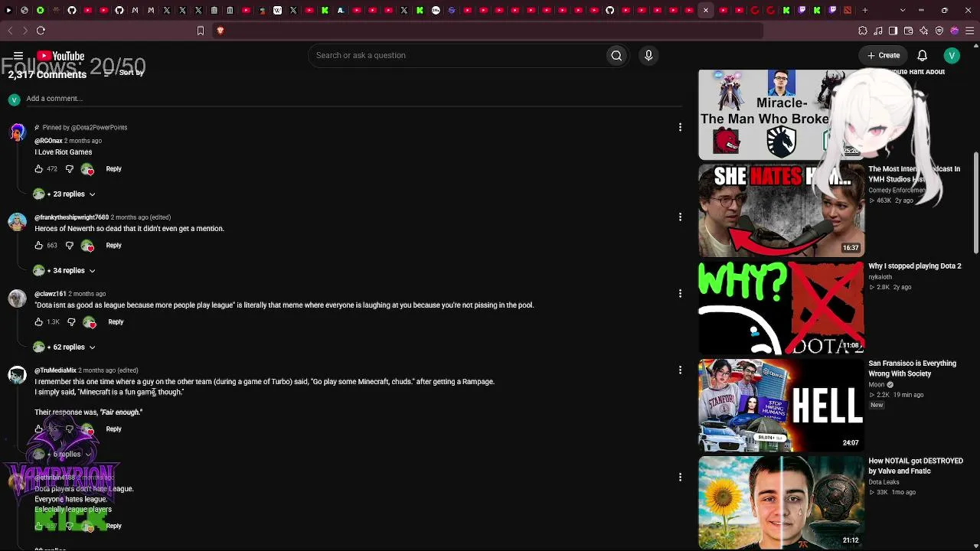Open the Miracle video thumbnail

pos(781,114)
